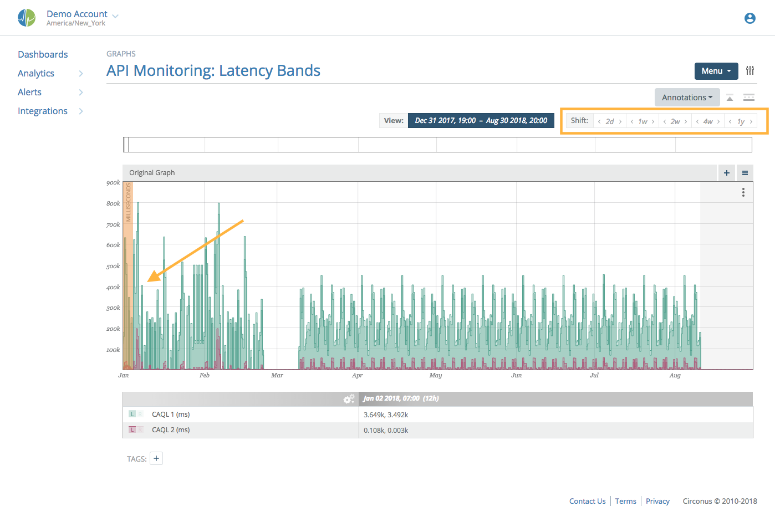Image resolution: width=775 pixels, height=532 pixels.
Task: Select Alerts in the sidebar navigation
Action: point(30,92)
